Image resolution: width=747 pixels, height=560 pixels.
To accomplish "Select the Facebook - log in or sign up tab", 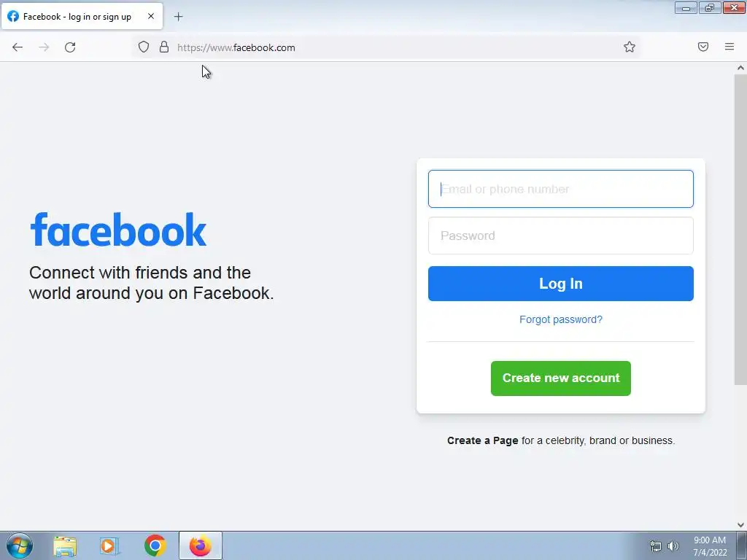I will coord(82,16).
